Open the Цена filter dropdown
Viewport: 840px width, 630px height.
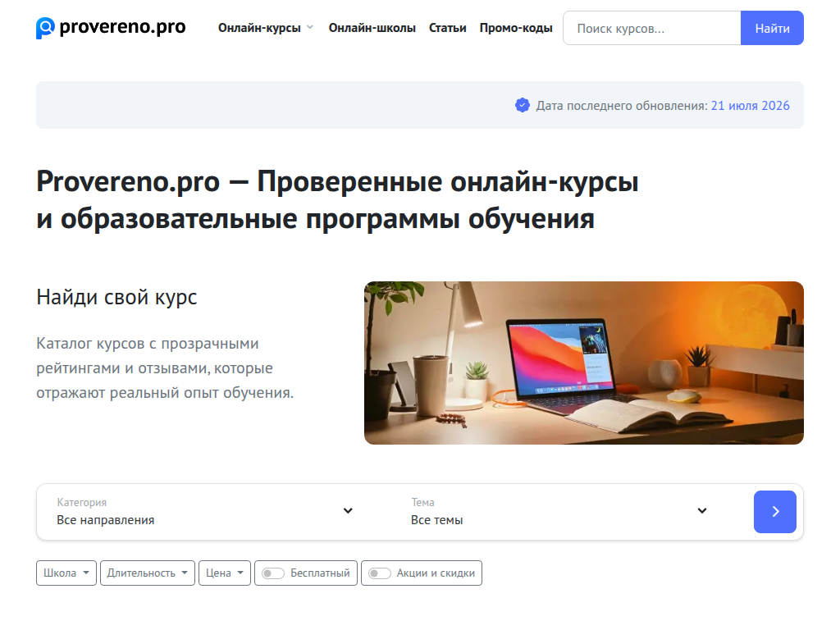[x=225, y=573]
